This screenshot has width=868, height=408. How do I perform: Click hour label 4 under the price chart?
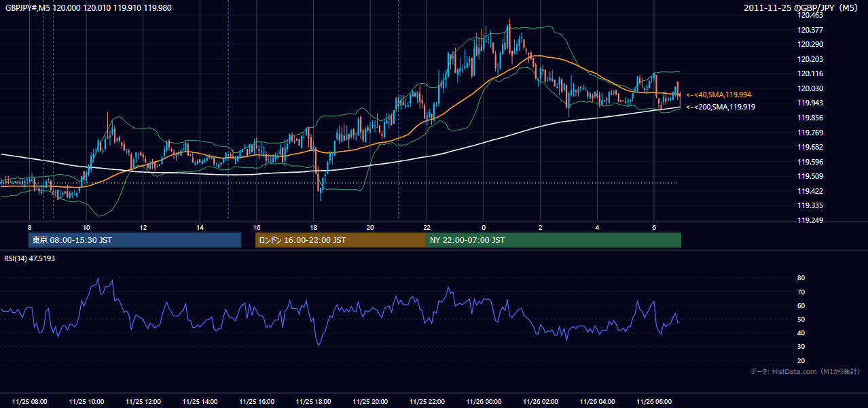point(597,227)
